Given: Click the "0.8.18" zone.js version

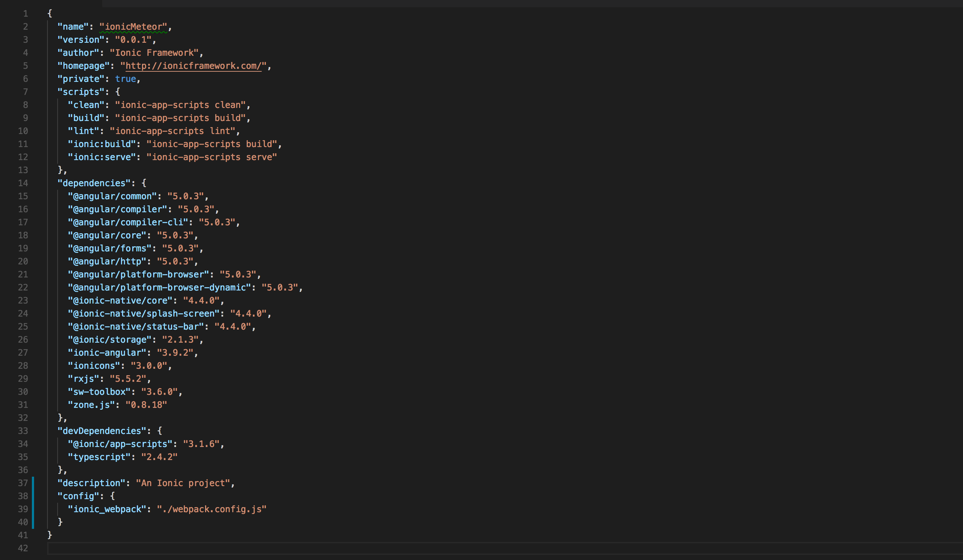Looking at the screenshot, I should pyautogui.click(x=146, y=405).
